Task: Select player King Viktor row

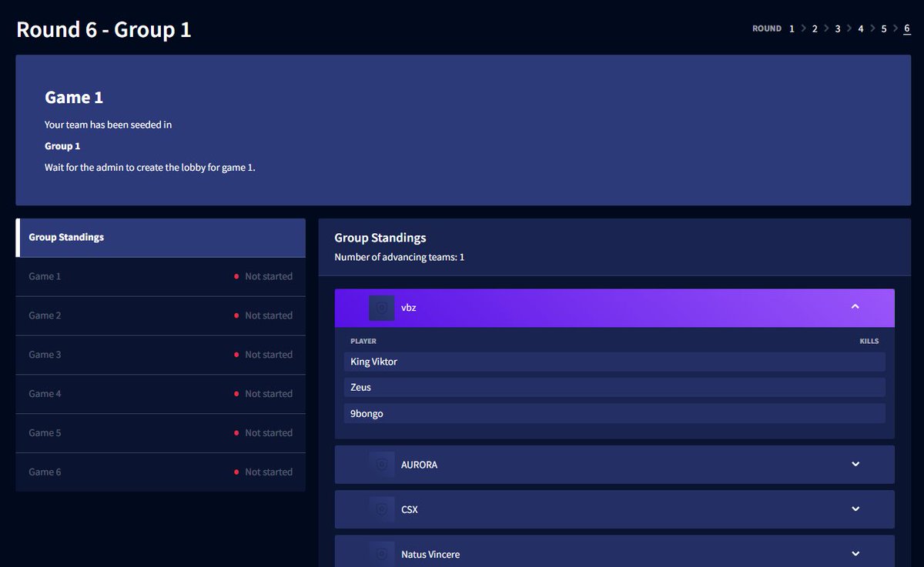Action: (x=614, y=362)
